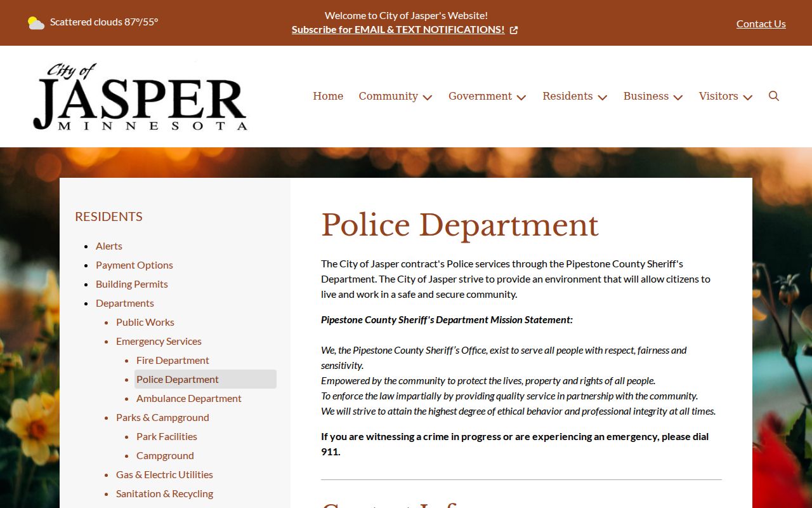Open Building Permits sidebar link
Viewport: 812px width, 508px height.
(132, 284)
